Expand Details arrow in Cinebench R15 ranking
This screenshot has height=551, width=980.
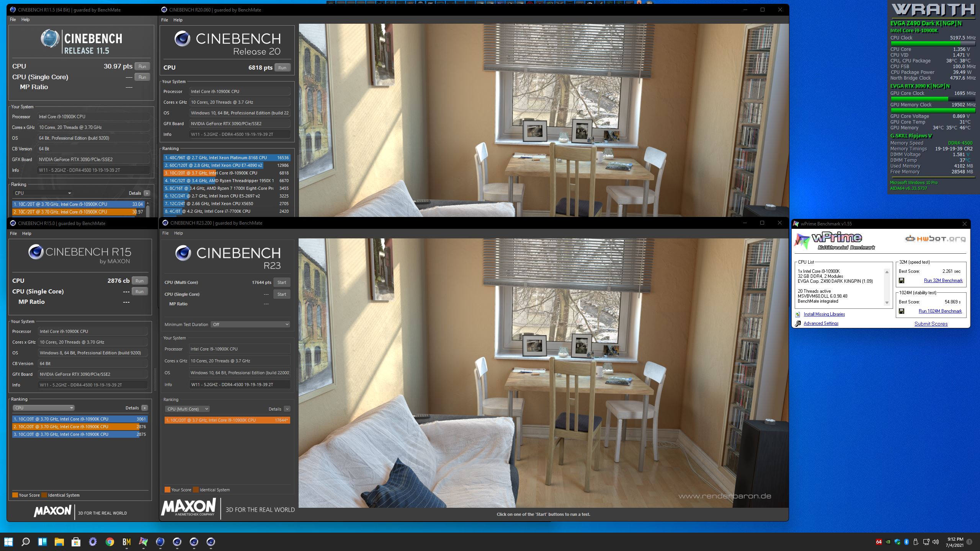[x=145, y=408]
